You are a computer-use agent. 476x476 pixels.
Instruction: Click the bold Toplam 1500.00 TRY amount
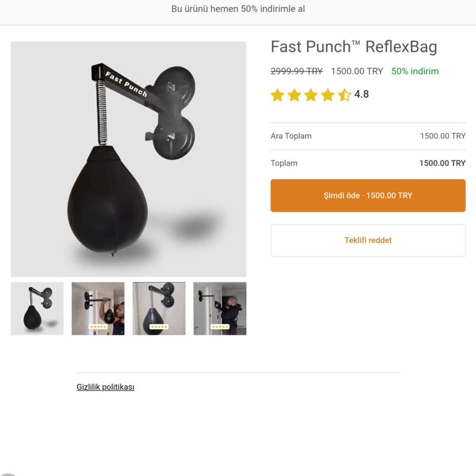442,164
